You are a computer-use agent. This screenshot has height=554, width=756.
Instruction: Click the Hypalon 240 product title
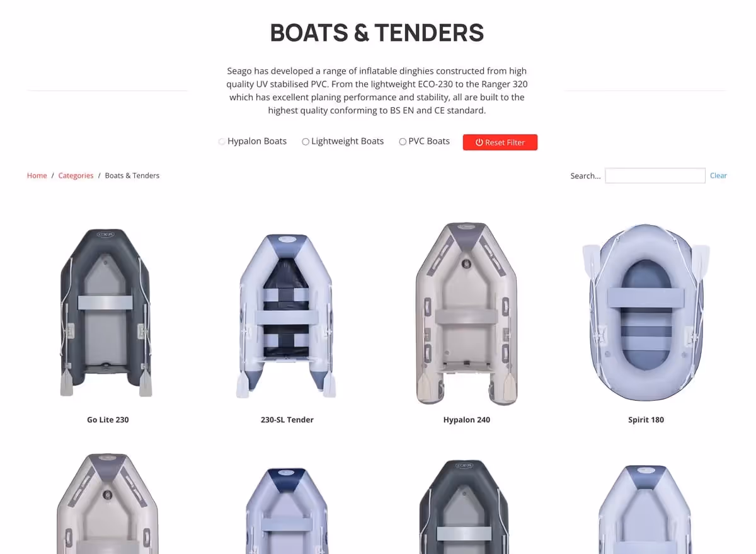point(467,420)
